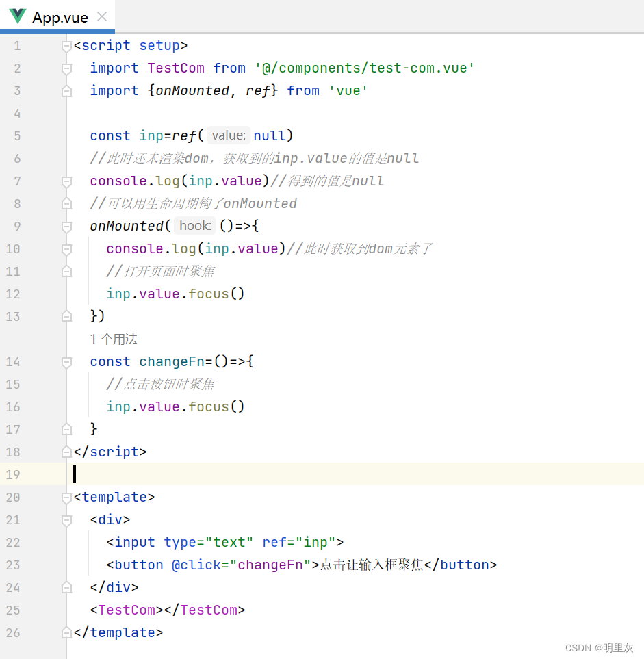Click line number 19 in the gutter
Screen dimensions: 644x659
click(x=16, y=474)
